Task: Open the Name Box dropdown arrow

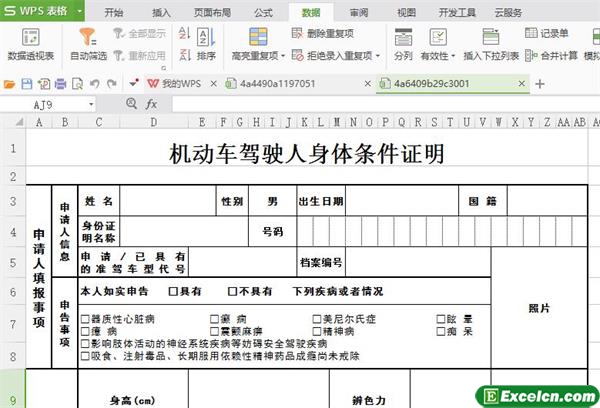Action: point(91,104)
